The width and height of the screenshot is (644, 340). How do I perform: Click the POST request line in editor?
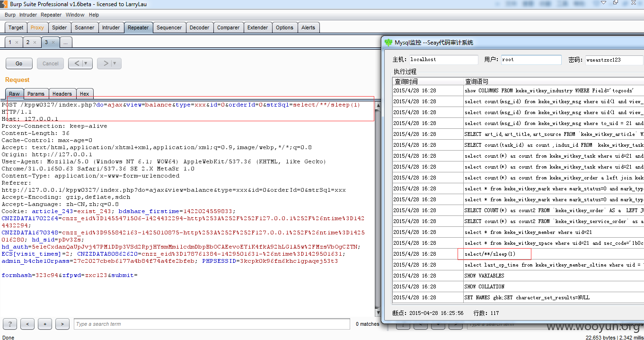click(x=181, y=105)
